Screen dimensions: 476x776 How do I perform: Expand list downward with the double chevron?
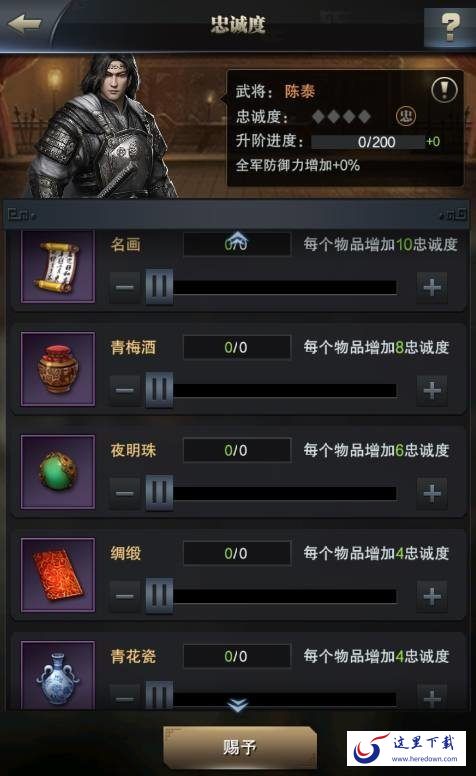pos(238,705)
